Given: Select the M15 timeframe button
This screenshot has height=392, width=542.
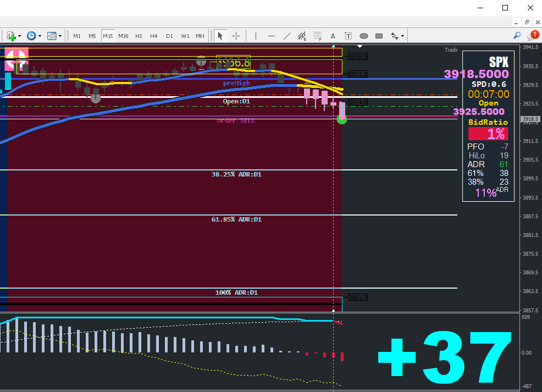Looking at the screenshot, I should click(x=108, y=36).
